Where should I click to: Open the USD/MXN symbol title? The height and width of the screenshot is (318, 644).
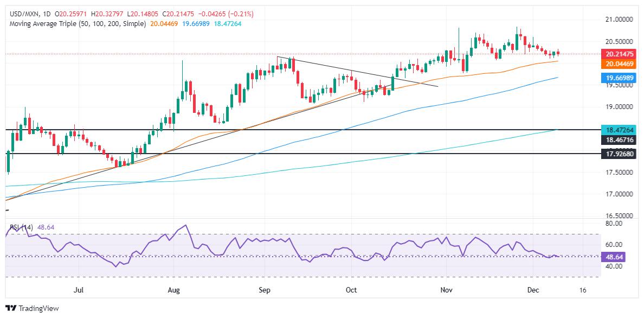(21, 14)
